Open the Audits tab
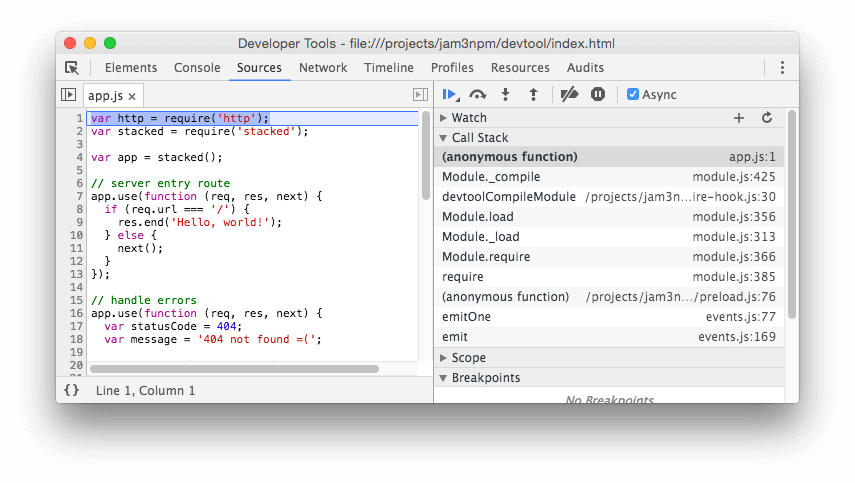This screenshot has height=483, width=855. click(x=585, y=68)
